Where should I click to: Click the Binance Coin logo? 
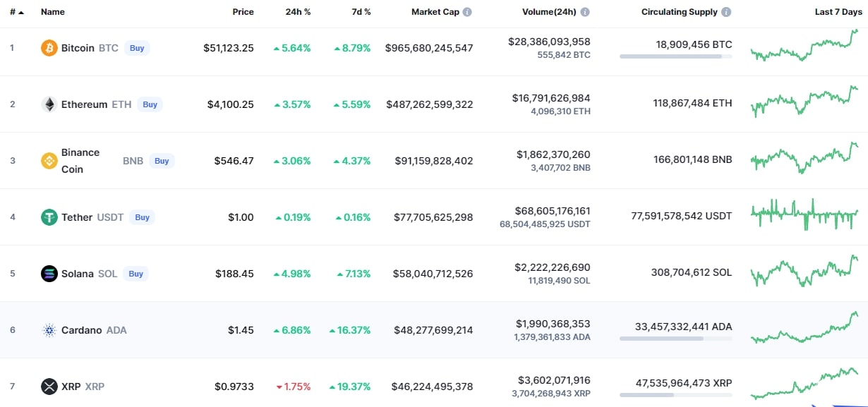pyautogui.click(x=49, y=161)
